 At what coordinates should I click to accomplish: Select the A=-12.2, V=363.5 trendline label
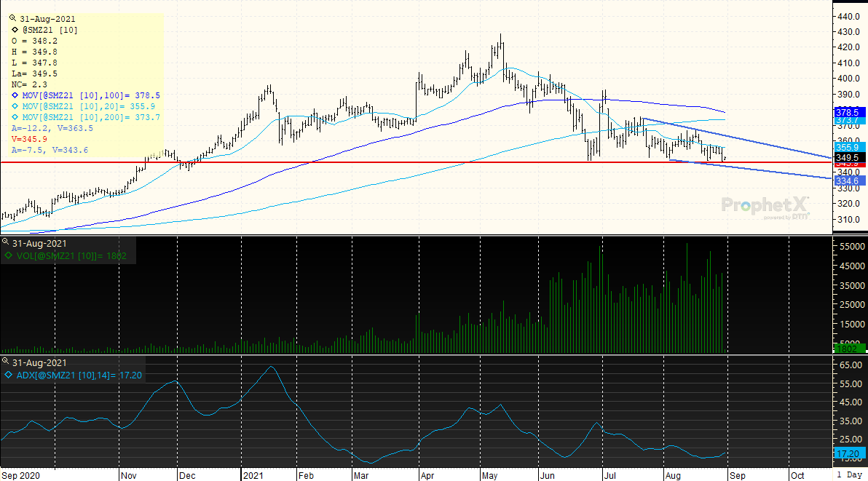tap(52, 128)
